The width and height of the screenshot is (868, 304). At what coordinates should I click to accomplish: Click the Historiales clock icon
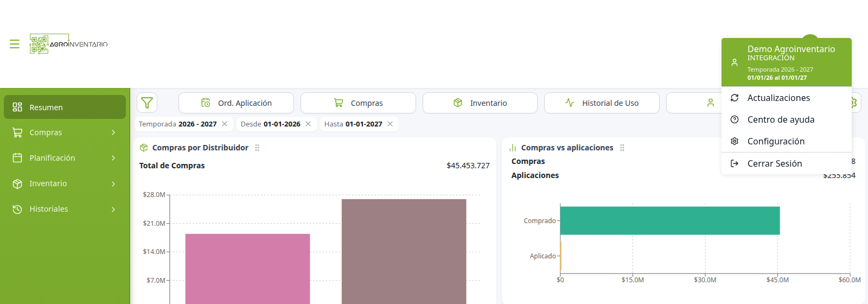point(17,209)
